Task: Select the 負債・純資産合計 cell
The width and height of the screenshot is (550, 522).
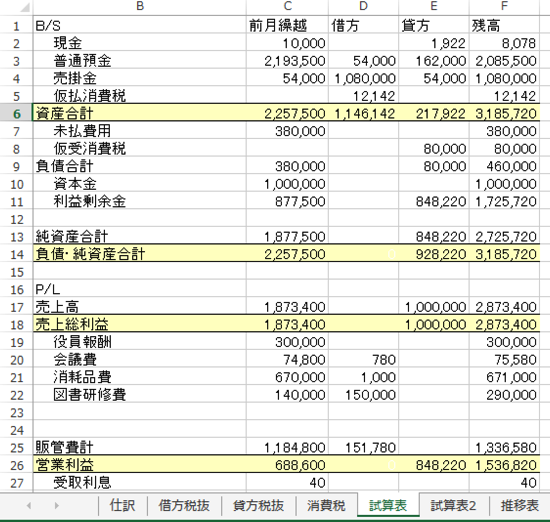Action: [x=140, y=254]
